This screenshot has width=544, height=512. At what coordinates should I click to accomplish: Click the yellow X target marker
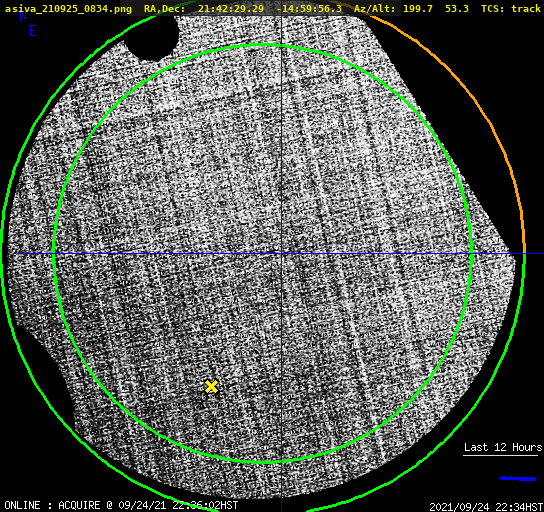click(x=211, y=386)
